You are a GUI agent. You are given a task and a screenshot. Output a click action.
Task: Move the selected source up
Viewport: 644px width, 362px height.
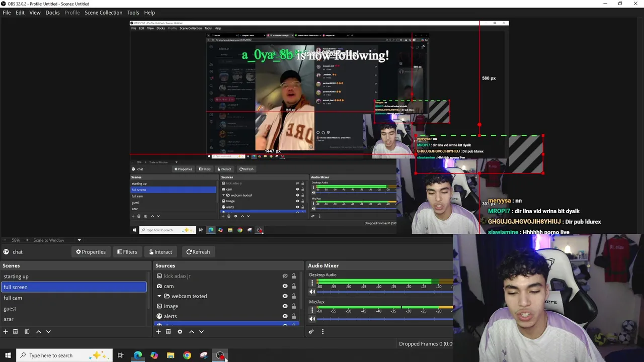(191, 332)
